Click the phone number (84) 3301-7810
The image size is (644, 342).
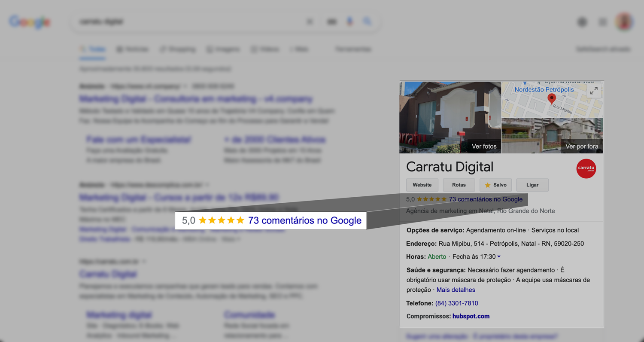click(x=457, y=303)
